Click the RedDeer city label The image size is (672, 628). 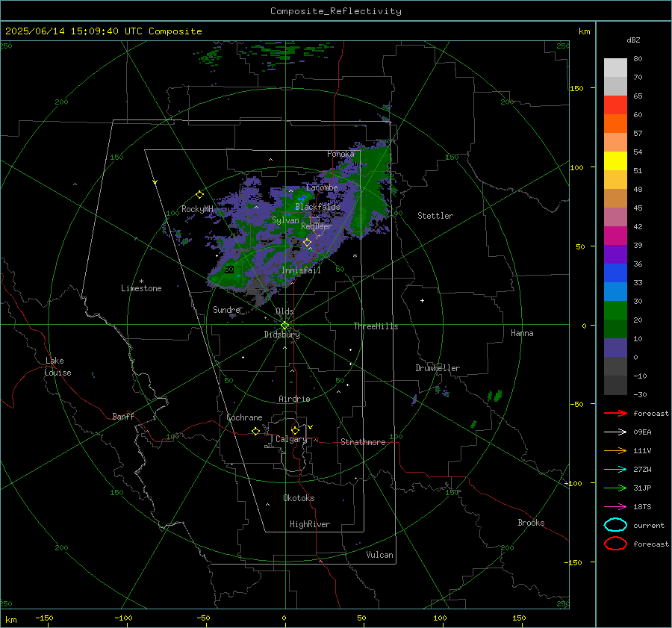tap(317, 226)
